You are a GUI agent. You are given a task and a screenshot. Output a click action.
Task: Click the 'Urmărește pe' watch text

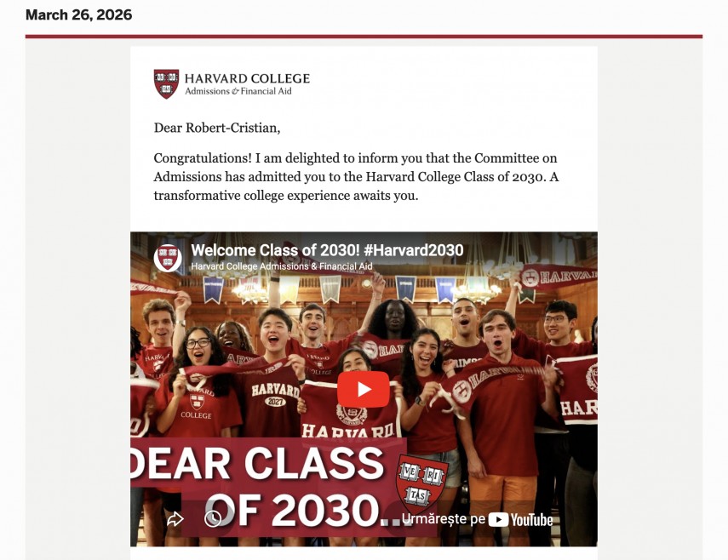(443, 519)
